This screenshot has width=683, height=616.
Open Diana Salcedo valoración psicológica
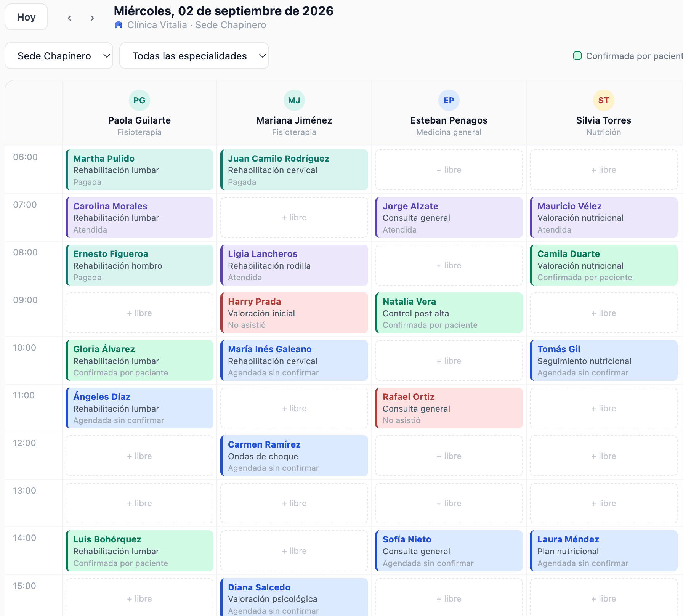click(294, 597)
